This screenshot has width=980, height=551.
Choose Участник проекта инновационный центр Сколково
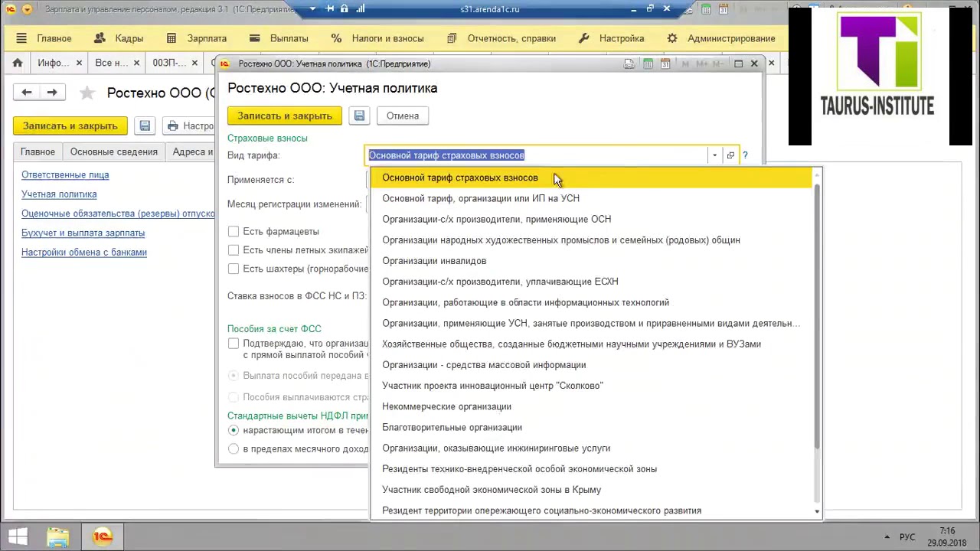coord(590,386)
